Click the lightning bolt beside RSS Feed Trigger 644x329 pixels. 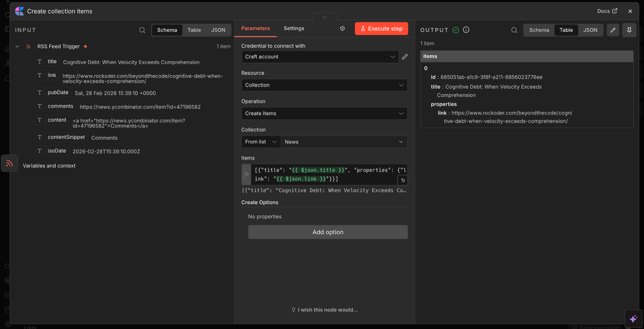click(x=86, y=46)
